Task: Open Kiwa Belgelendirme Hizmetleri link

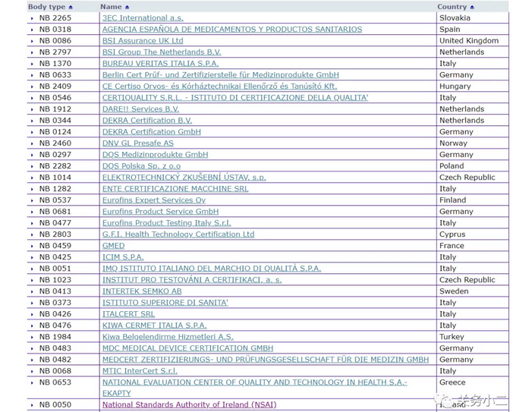Action: pyautogui.click(x=168, y=337)
